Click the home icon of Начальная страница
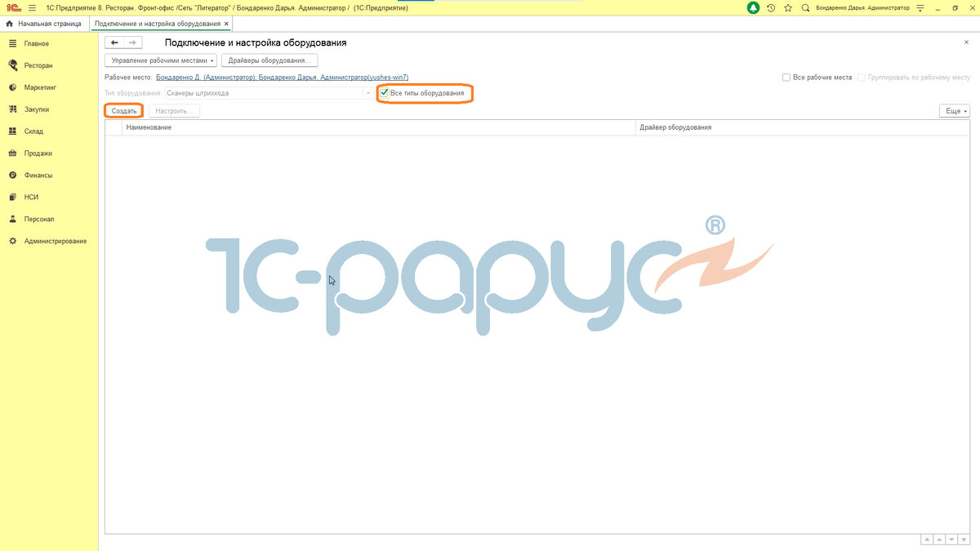This screenshot has height=551, width=980. click(10, 24)
